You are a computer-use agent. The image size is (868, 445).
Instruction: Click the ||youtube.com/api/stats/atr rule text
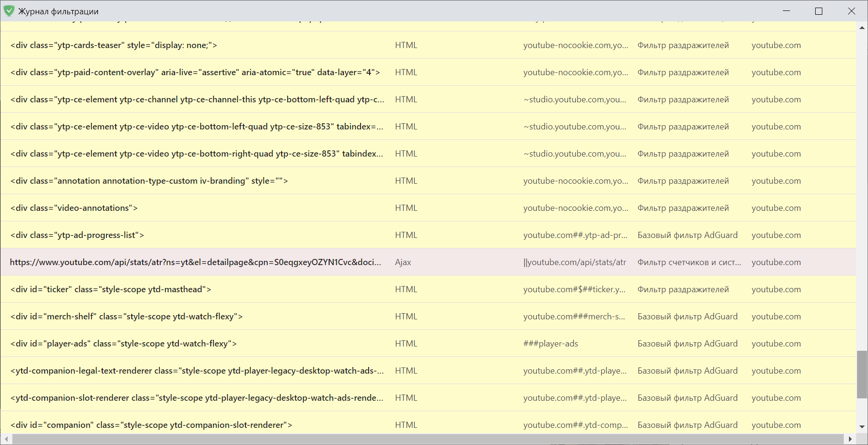click(x=575, y=262)
